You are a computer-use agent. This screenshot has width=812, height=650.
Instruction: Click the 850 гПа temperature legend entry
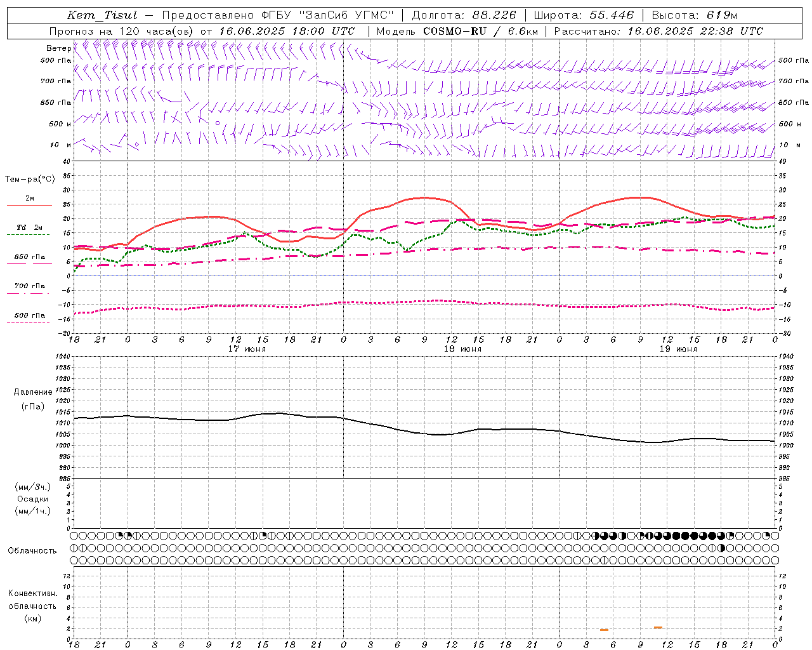click(30, 257)
